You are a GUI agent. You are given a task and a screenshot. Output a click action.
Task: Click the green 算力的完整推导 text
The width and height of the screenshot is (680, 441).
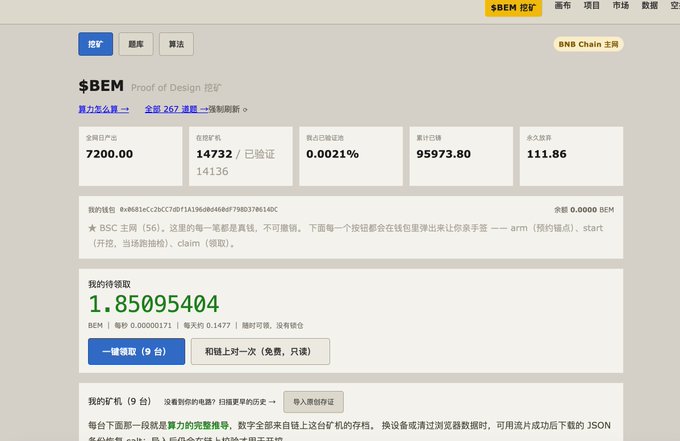pyautogui.click(x=198, y=425)
